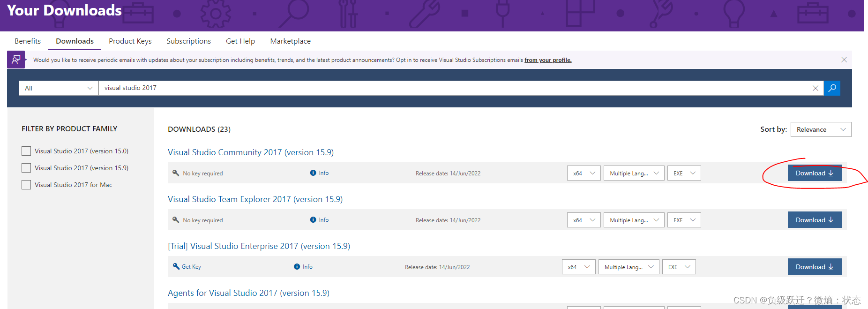
Task: Click the key icon next to Get Key
Action: [x=176, y=266]
